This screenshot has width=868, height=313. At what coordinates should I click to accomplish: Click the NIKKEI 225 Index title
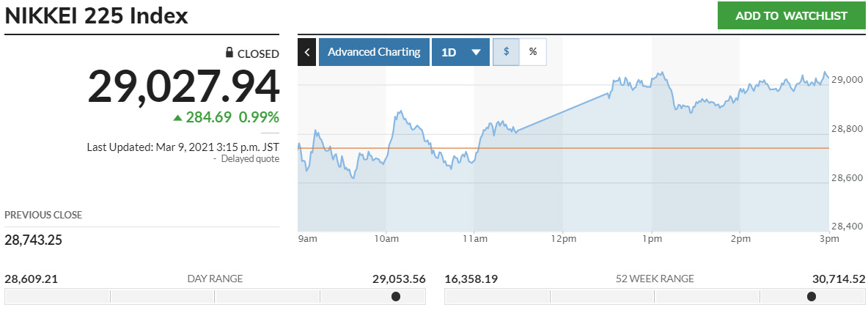pos(97,15)
